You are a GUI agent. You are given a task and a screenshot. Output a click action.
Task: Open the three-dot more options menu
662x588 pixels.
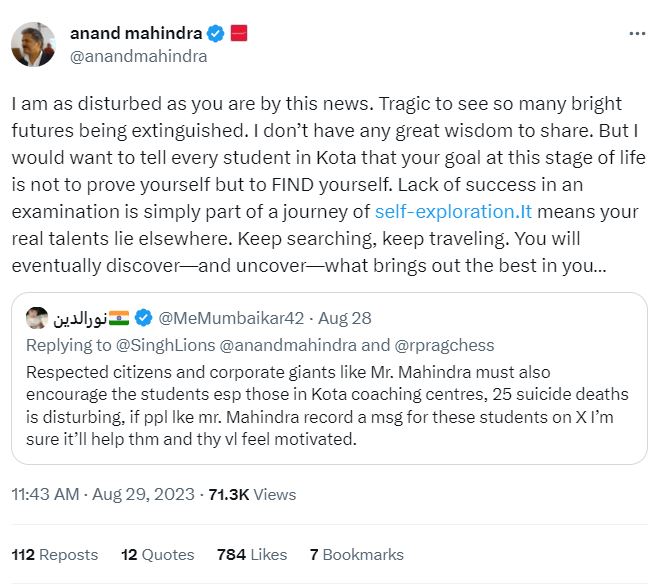pyautogui.click(x=636, y=33)
